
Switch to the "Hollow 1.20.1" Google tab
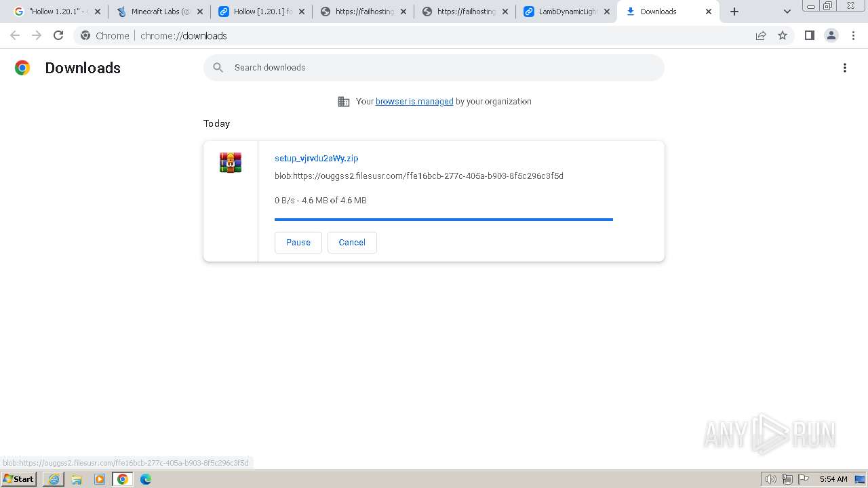[x=57, y=12]
